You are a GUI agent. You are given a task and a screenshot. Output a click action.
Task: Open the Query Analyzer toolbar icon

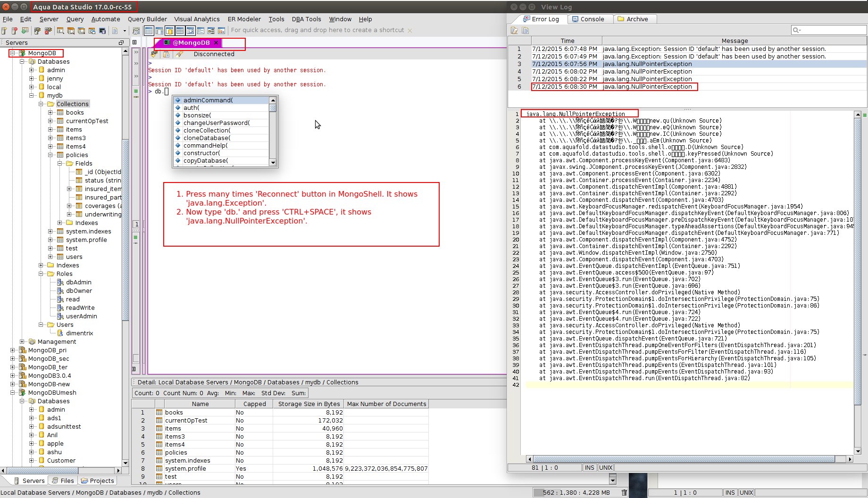tap(60, 31)
